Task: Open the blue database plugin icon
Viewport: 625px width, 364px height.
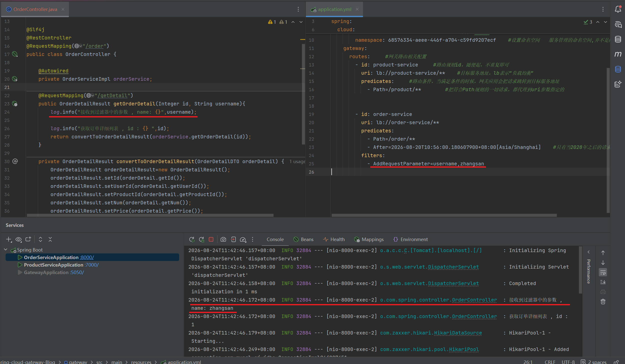Action: pos(618,69)
